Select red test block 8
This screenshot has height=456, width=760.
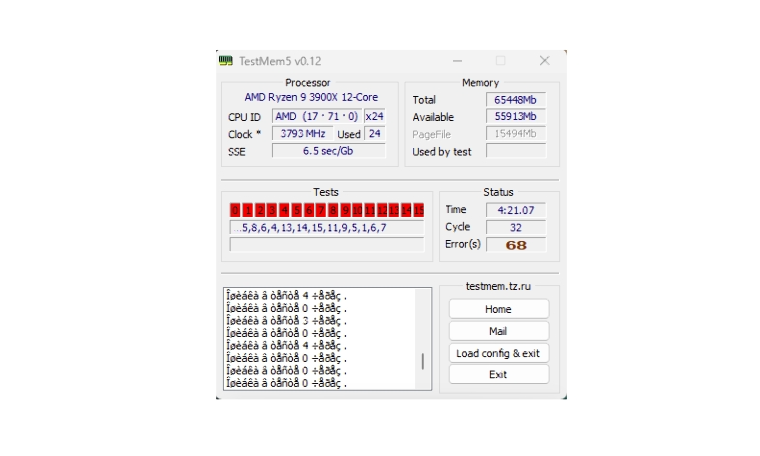[333, 210]
